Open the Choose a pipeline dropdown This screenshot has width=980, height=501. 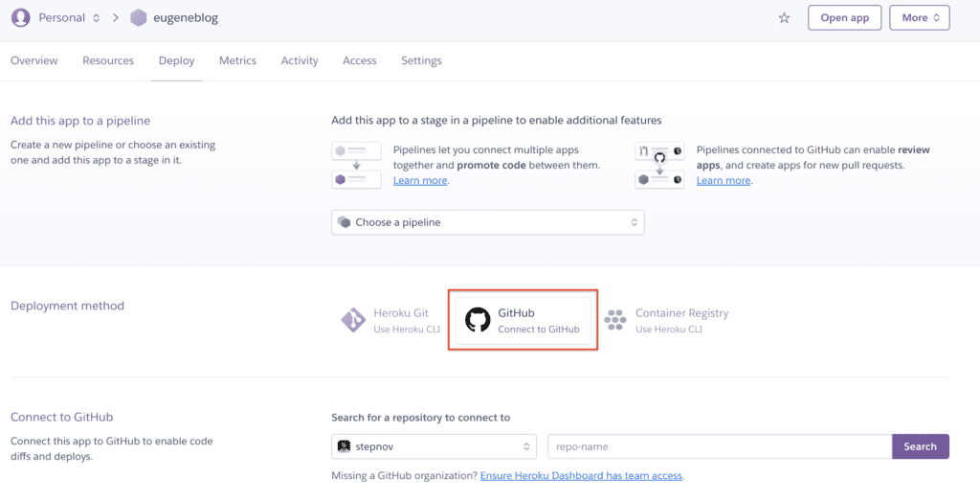coord(487,222)
